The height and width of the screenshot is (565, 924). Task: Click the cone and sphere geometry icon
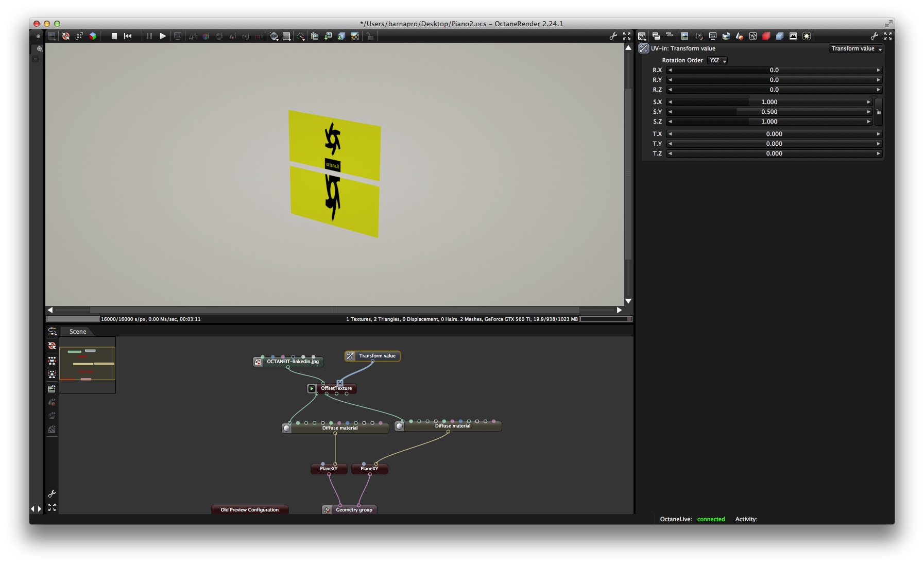coord(739,36)
